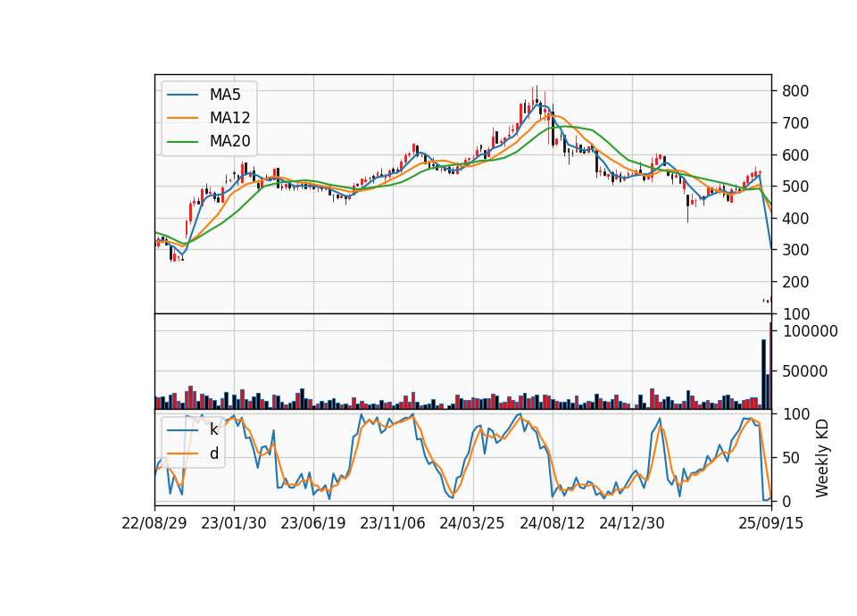This screenshot has width=857, height=616.
Task: Click the tallest volume bar at far right
Action: [770, 365]
